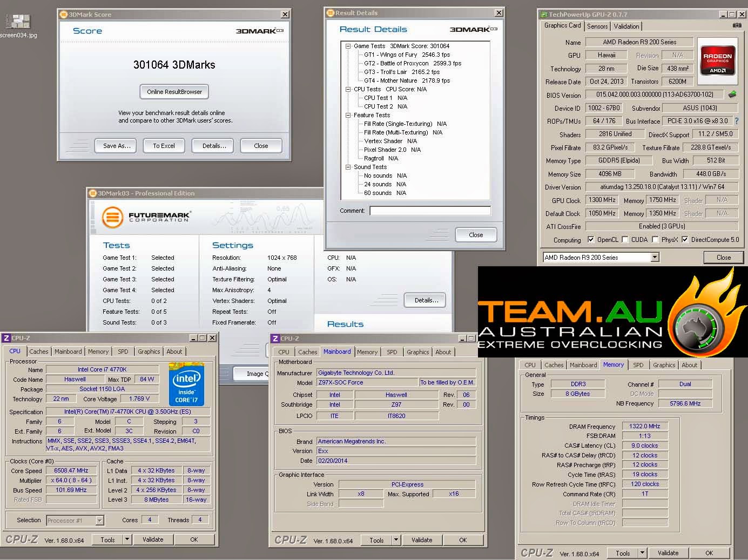Open the SPD tab in CPU-Z Mainboard window

pos(392,352)
